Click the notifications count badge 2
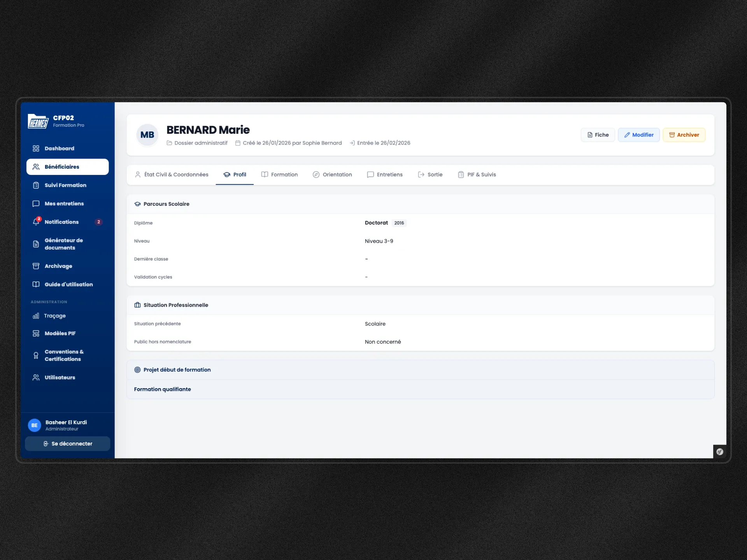This screenshot has width=747, height=560. click(99, 222)
